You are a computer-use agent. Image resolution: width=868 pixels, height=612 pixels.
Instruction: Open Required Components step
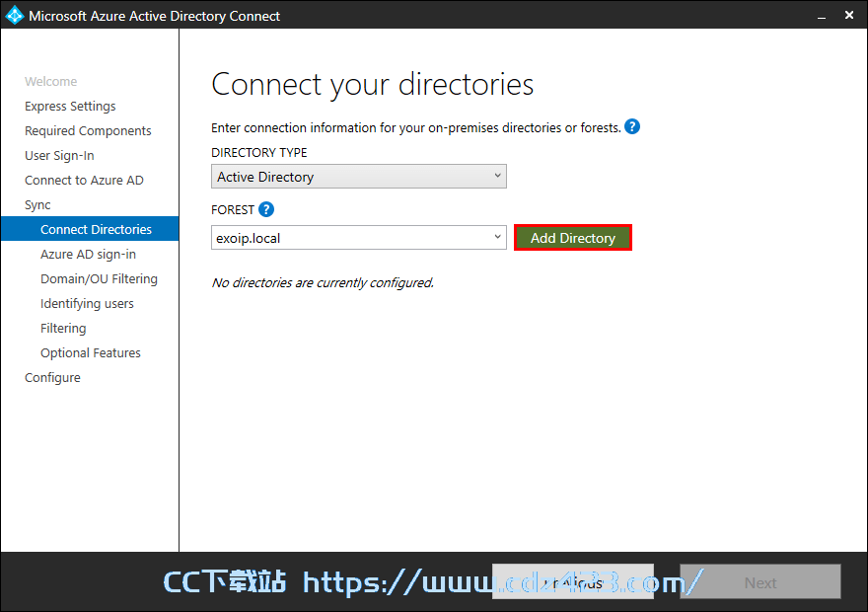click(88, 130)
